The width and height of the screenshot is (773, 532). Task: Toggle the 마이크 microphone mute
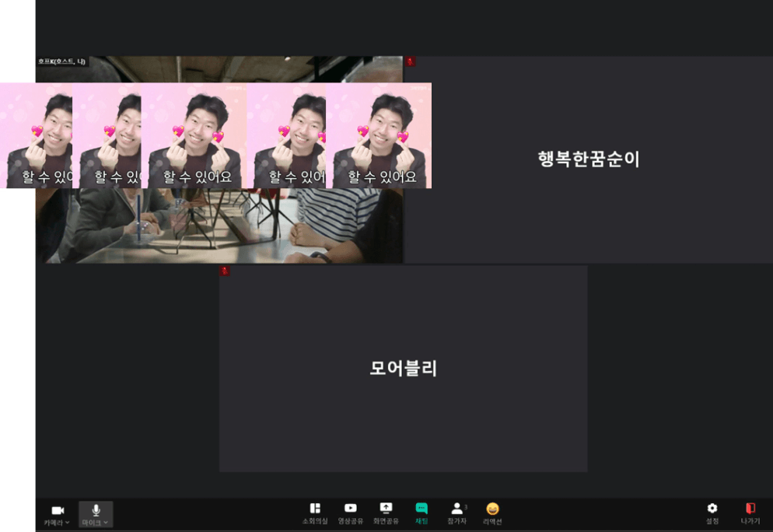coord(96,510)
